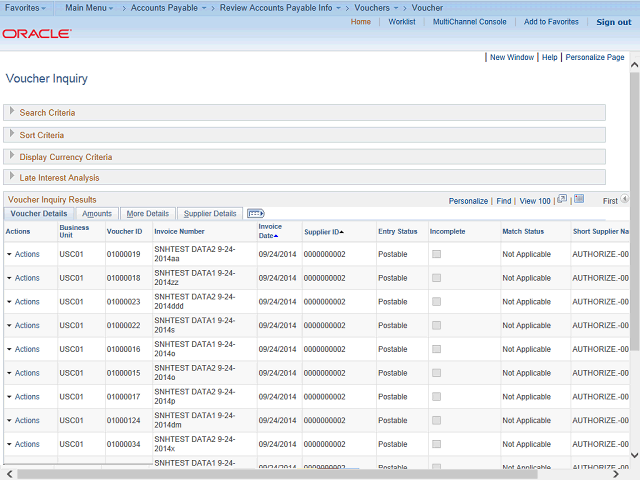This screenshot has width=640, height=480.
Task: Click the First page arrow icon
Action: point(625,200)
